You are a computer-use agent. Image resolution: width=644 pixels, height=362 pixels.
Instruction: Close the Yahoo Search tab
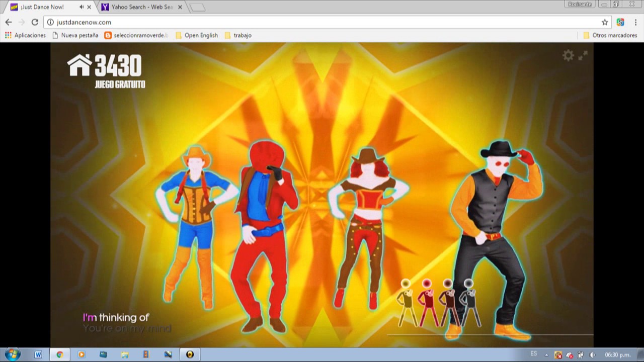pyautogui.click(x=180, y=7)
